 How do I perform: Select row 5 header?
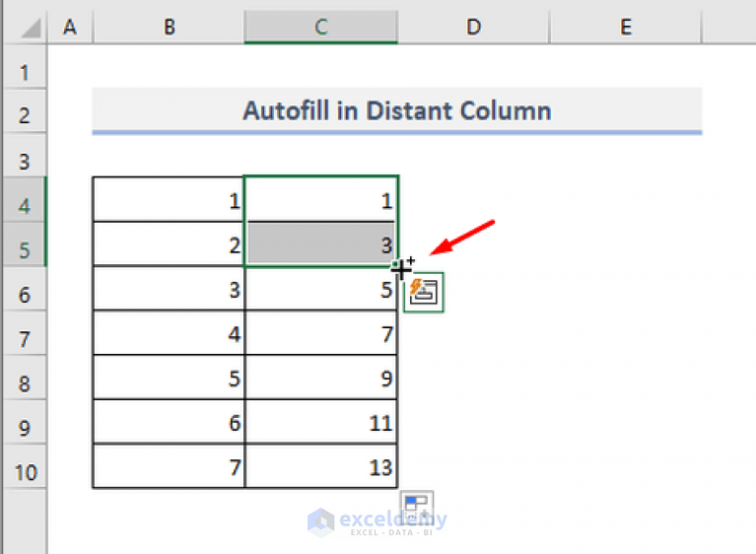pyautogui.click(x=24, y=243)
